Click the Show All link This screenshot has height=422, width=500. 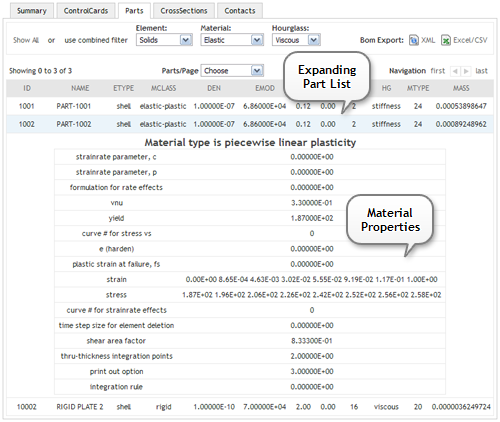pos(26,40)
